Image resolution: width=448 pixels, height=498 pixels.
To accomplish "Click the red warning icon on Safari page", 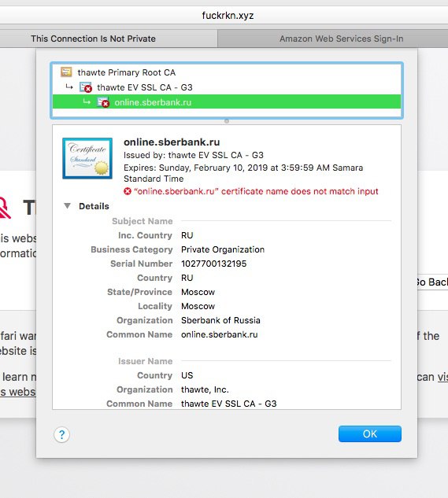I will (5, 208).
